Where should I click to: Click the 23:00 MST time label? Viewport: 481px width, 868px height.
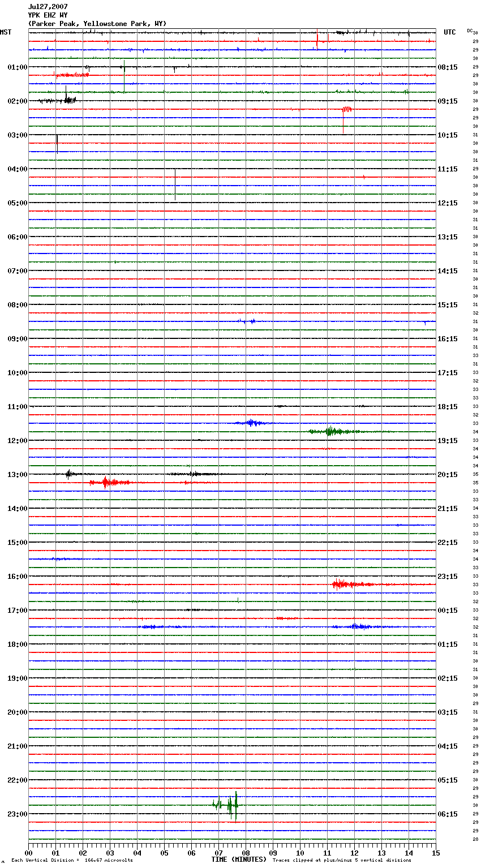coord(18,814)
